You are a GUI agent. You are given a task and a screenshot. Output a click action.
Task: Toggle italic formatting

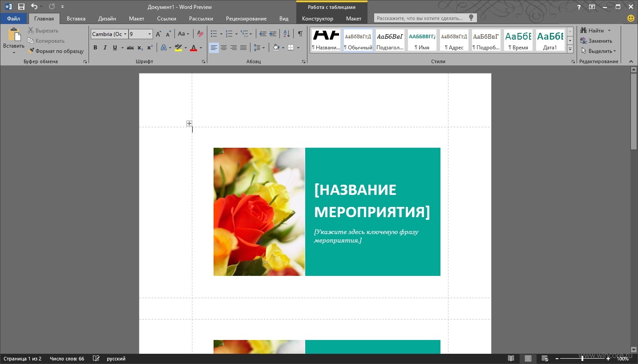point(105,48)
